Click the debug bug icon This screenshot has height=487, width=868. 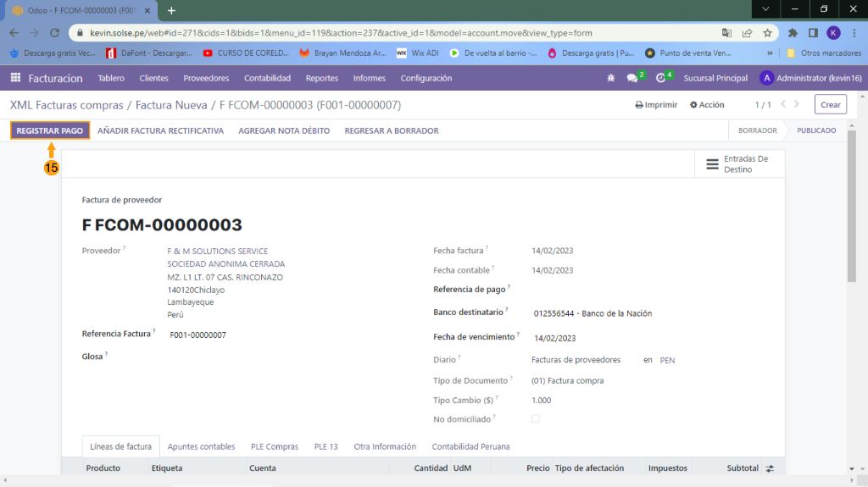(x=610, y=78)
